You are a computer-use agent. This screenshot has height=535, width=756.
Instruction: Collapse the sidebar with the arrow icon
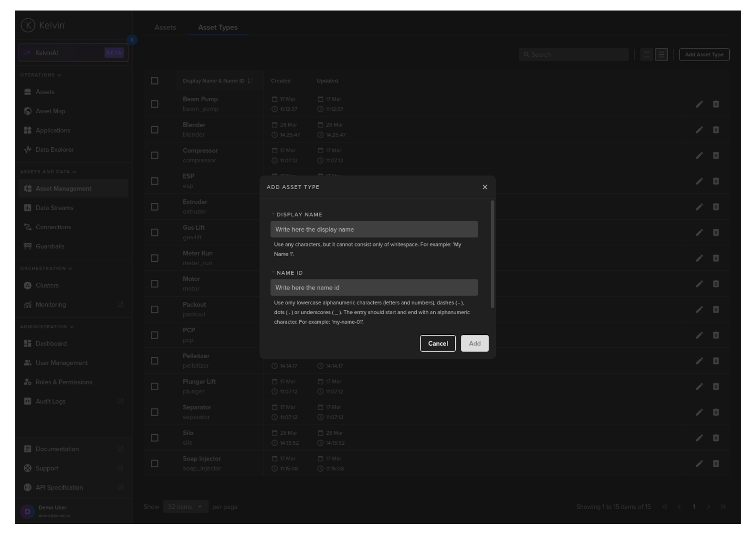tap(132, 40)
